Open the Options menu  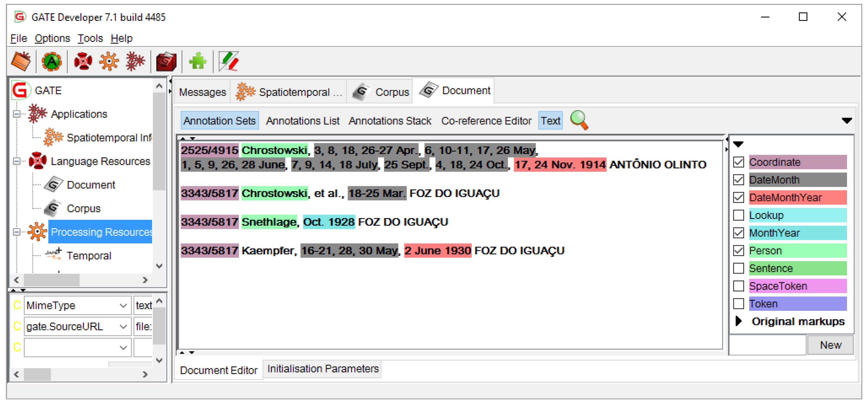[x=52, y=38]
